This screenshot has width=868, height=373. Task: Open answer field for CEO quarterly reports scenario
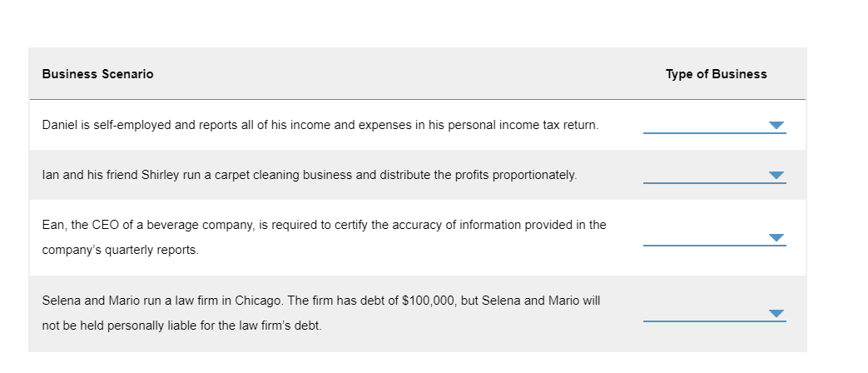pyautogui.click(x=704, y=237)
